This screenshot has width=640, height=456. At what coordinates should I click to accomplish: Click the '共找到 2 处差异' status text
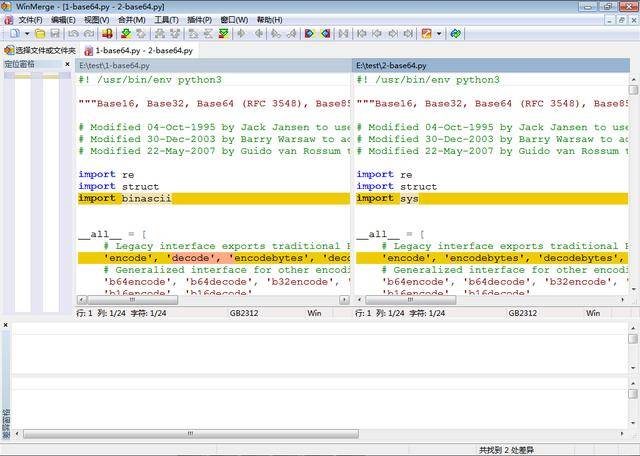[506, 450]
